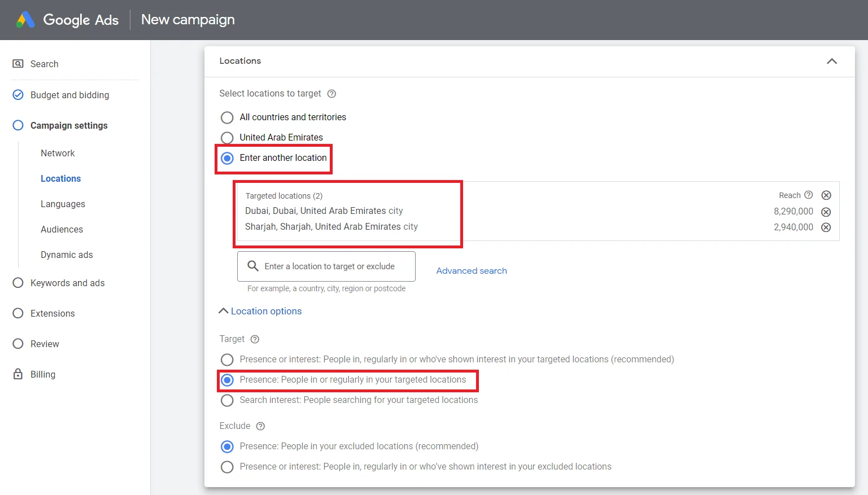This screenshot has height=495, width=868.
Task: Open the Exclude help icon
Action: tap(260, 426)
